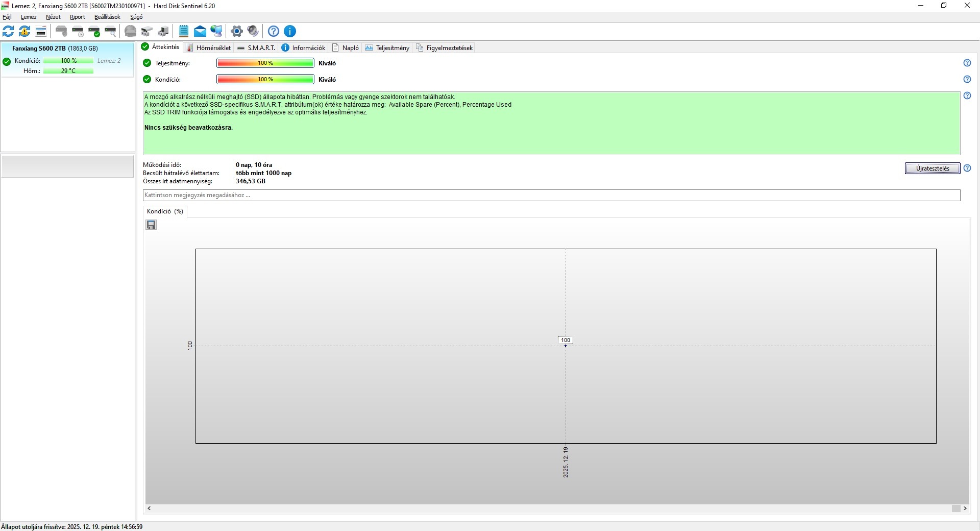
Task: Click the 100 data point label on graph
Action: [566, 340]
